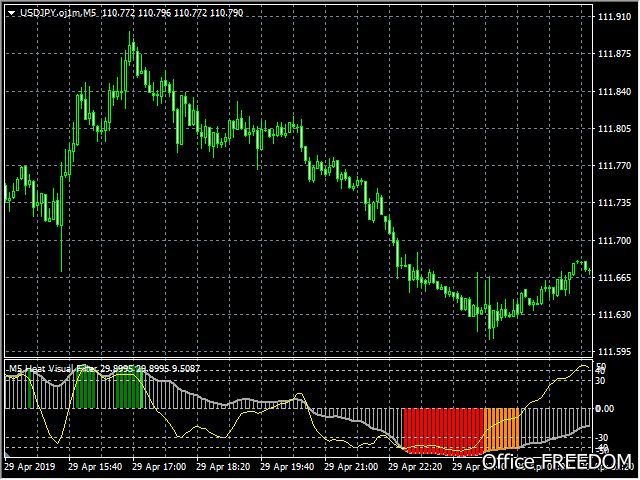Viewport: 640px width, 480px height.
Task: Click the -30 indicator scale level
Action: coord(601,438)
